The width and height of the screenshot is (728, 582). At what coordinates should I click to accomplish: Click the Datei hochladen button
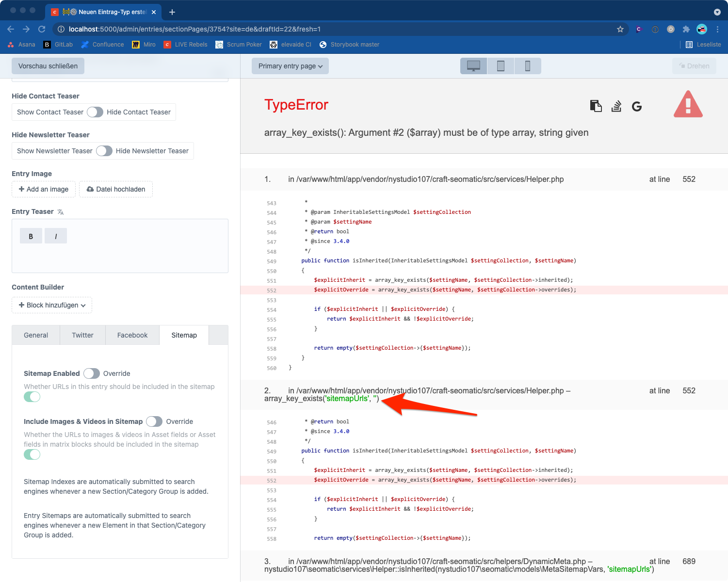[x=115, y=189]
